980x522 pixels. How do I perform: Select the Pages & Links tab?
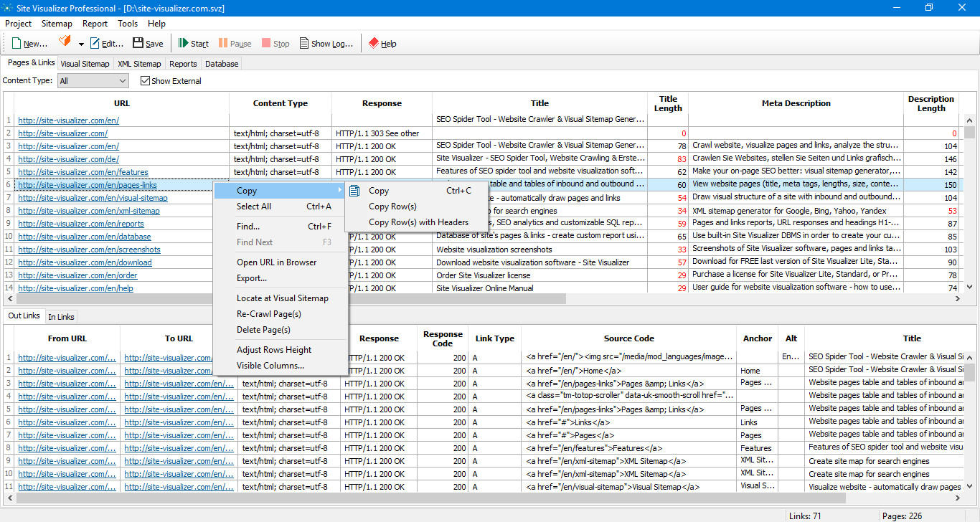pyautogui.click(x=31, y=63)
